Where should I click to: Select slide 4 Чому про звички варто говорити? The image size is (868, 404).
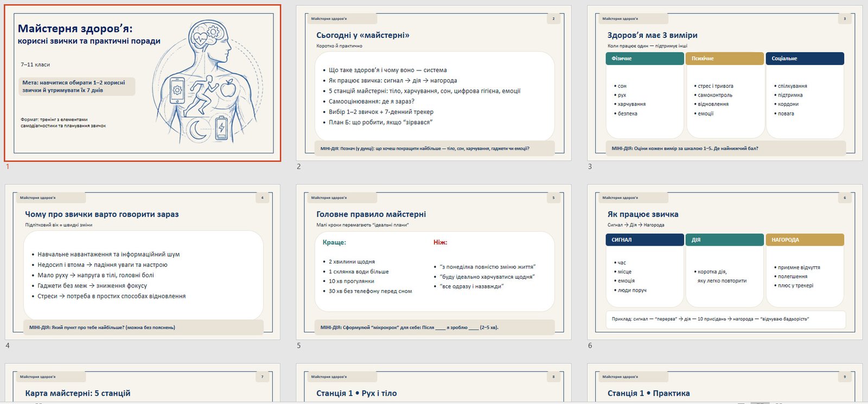coord(143,262)
